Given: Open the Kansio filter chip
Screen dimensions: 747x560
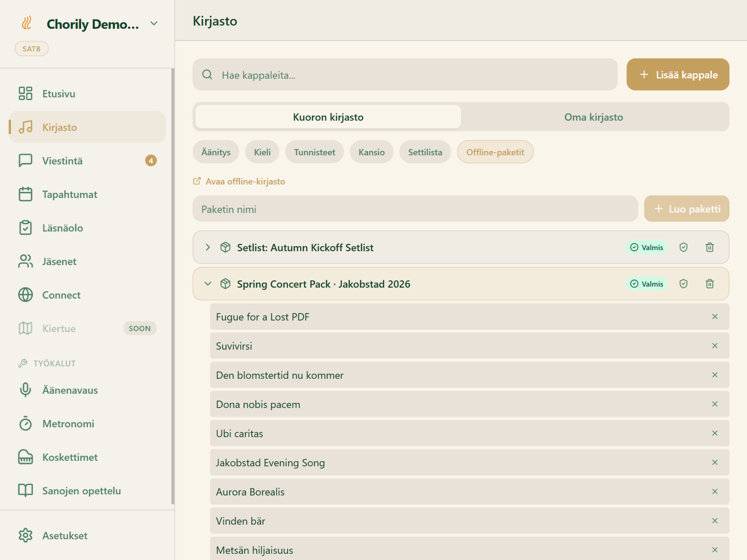Looking at the screenshot, I should coord(372,152).
